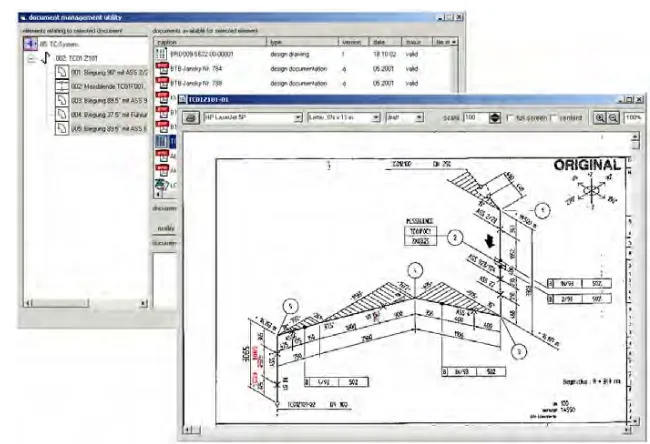The width and height of the screenshot is (650, 444).
Task: Click the printer icon in the TC01Z101-01 viewer toolbar
Action: coord(191,118)
